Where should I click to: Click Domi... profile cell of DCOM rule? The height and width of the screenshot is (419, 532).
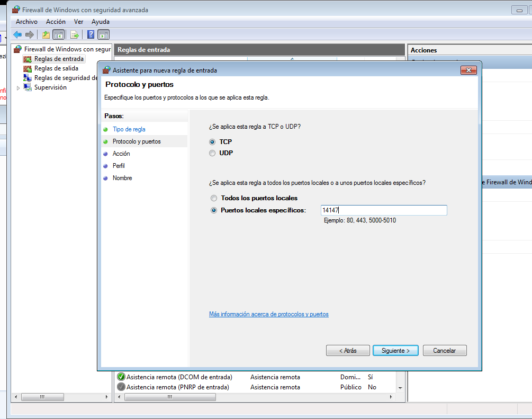[x=350, y=377]
